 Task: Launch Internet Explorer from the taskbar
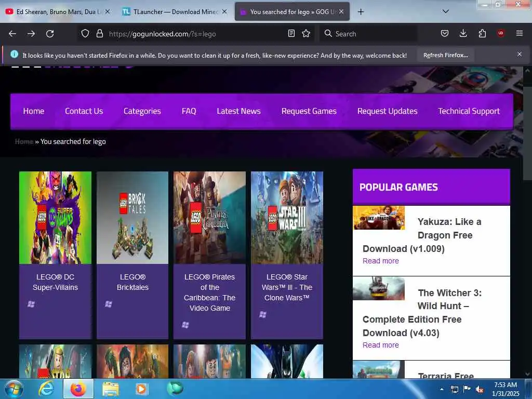click(46, 389)
